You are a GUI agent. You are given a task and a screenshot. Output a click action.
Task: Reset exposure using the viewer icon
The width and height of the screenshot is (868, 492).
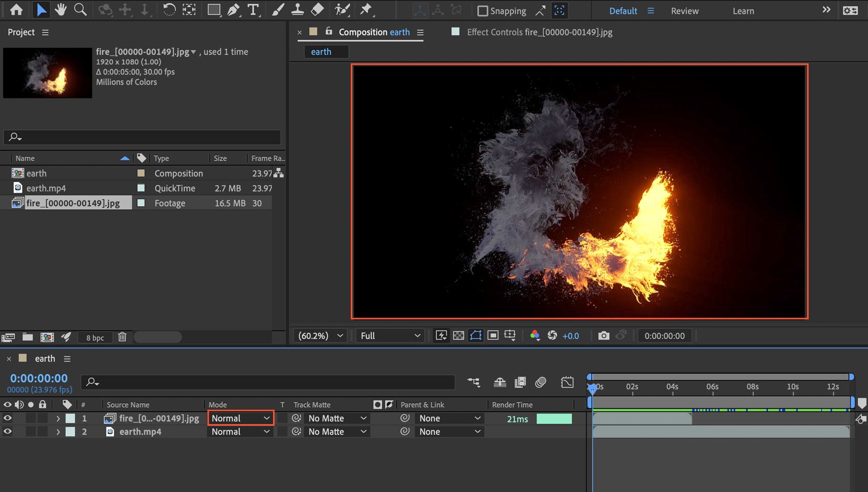tap(552, 335)
